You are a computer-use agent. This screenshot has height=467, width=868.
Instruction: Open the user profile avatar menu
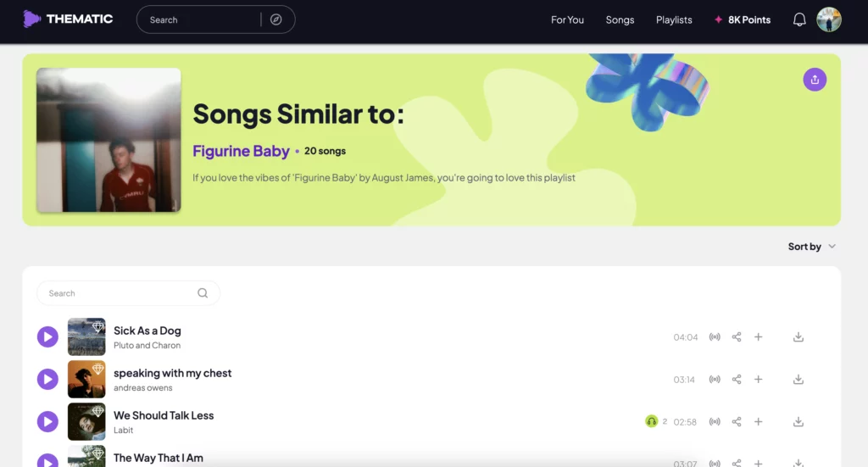[829, 19]
